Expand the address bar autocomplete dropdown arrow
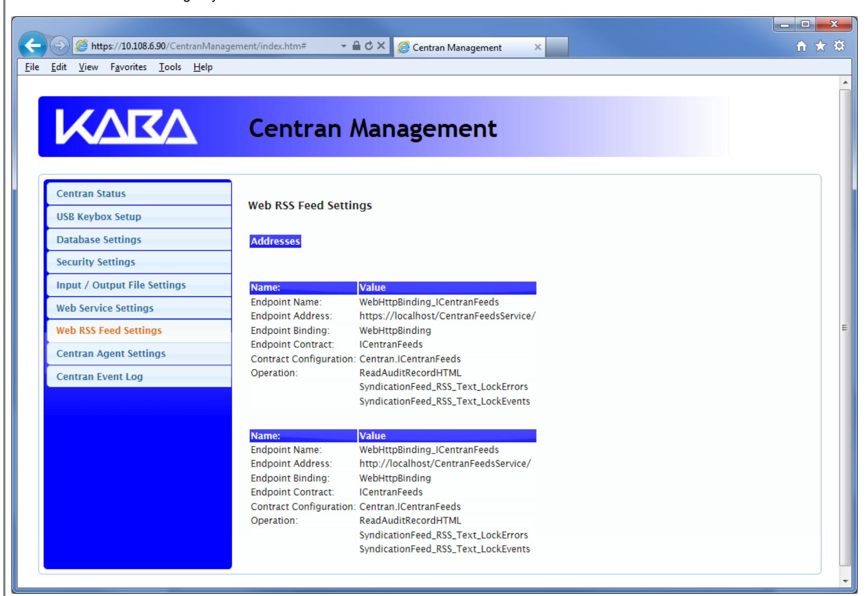The width and height of the screenshot is (868, 596). point(344,47)
